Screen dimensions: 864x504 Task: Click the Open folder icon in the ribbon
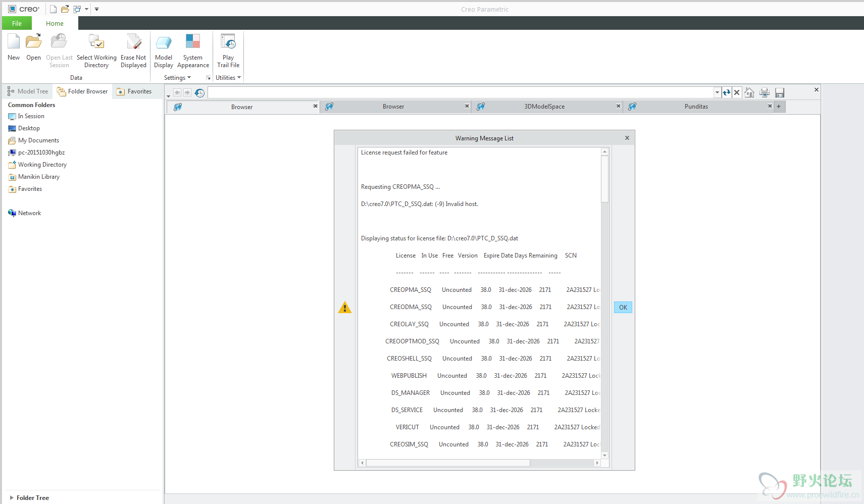click(x=34, y=41)
